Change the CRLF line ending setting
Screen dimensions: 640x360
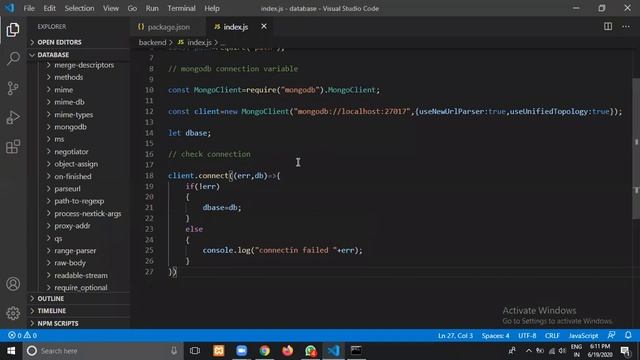pos(552,336)
